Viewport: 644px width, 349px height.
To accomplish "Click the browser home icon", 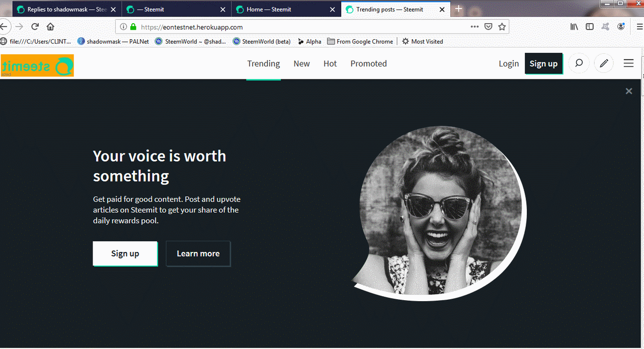I will (50, 27).
